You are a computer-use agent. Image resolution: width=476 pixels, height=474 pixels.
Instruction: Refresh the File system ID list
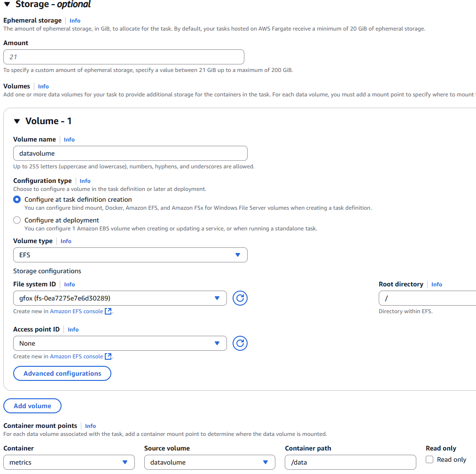click(240, 298)
